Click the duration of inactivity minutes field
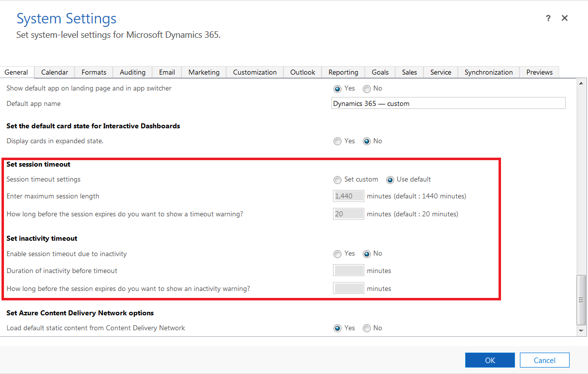The height and width of the screenshot is (374, 588). pos(348,271)
